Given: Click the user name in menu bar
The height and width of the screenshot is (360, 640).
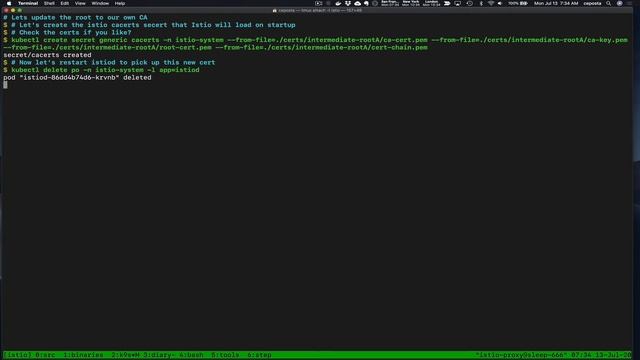Looking at the screenshot, I should point(592,3).
